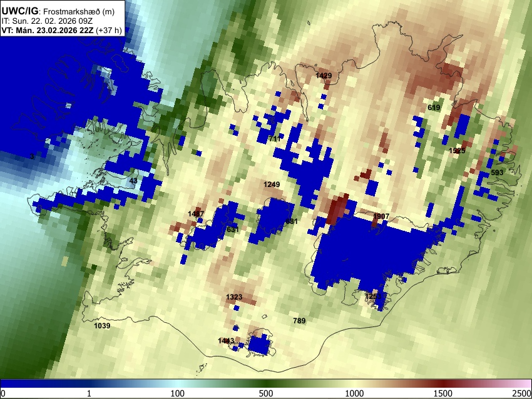This screenshot has height=399, width=532.
Task: Click the 631 map label
Action: click(233, 230)
